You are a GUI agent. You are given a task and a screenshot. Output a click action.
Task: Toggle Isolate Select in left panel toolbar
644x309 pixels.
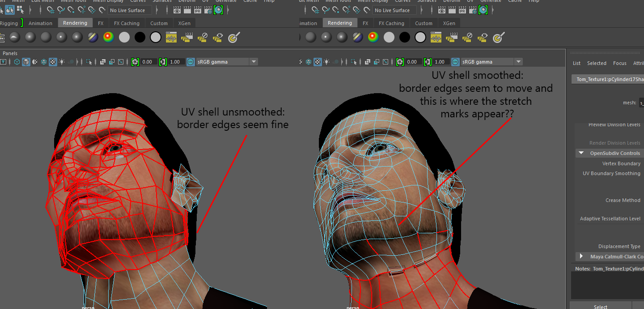click(x=89, y=62)
